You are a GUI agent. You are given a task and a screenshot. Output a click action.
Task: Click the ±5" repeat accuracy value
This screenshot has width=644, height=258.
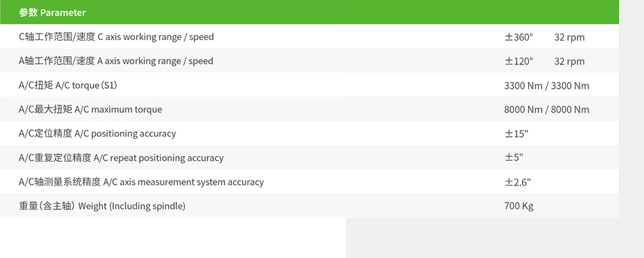coord(514,158)
